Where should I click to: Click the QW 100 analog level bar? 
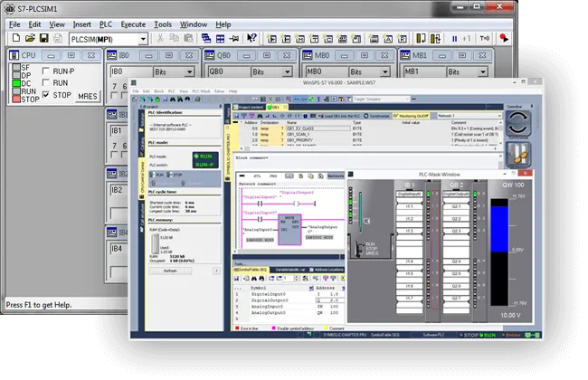(x=499, y=252)
